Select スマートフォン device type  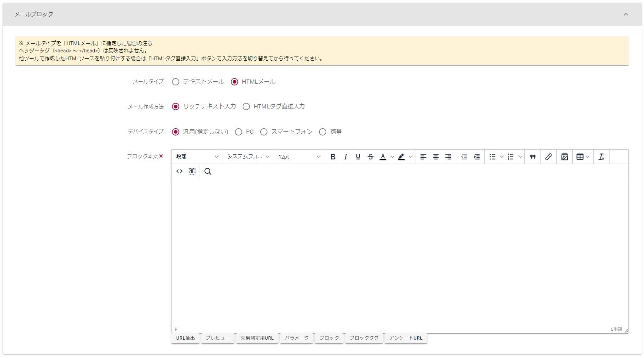pos(264,132)
